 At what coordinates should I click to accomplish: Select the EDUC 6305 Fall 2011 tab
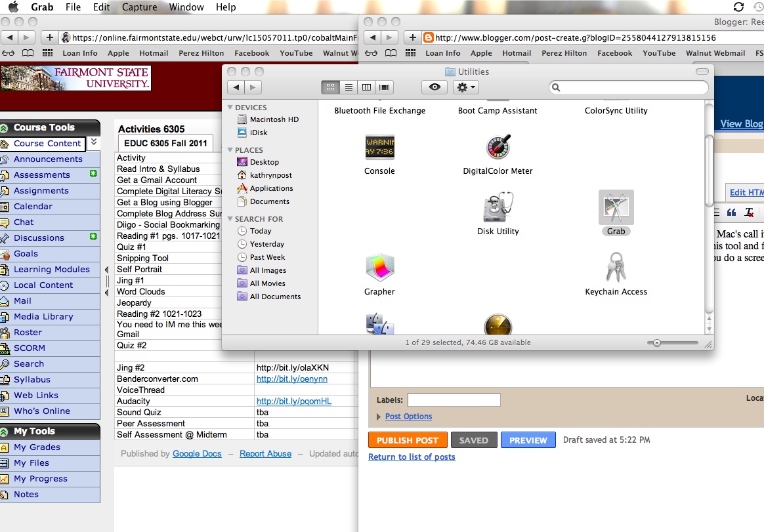point(165,143)
